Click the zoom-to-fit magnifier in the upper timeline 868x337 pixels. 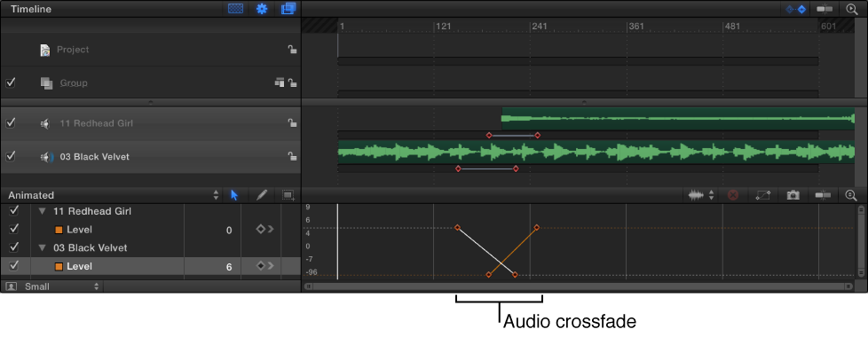coord(851,9)
